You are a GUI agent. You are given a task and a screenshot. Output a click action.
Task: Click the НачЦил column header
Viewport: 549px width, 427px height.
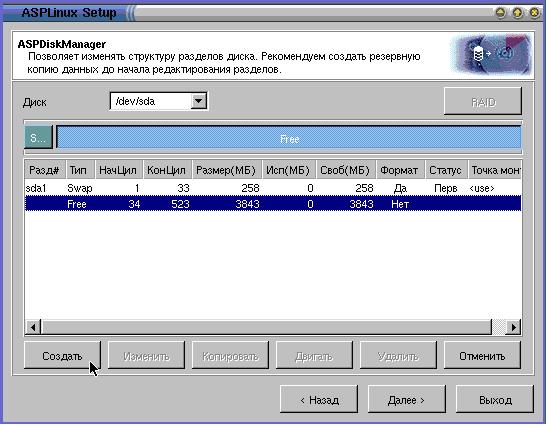[118, 170]
